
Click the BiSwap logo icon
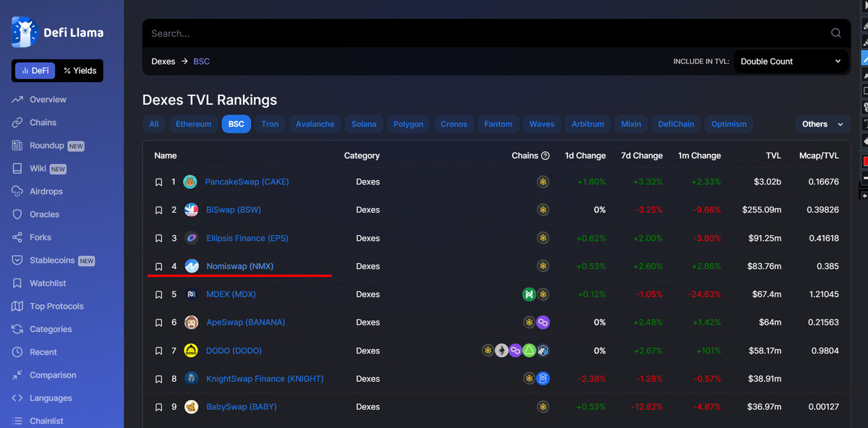tap(191, 210)
